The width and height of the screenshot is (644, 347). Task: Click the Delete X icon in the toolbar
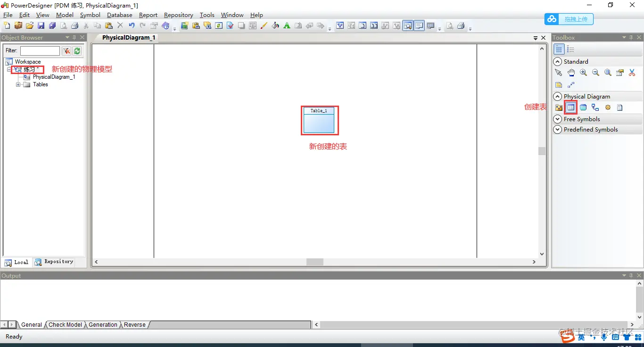tap(120, 25)
